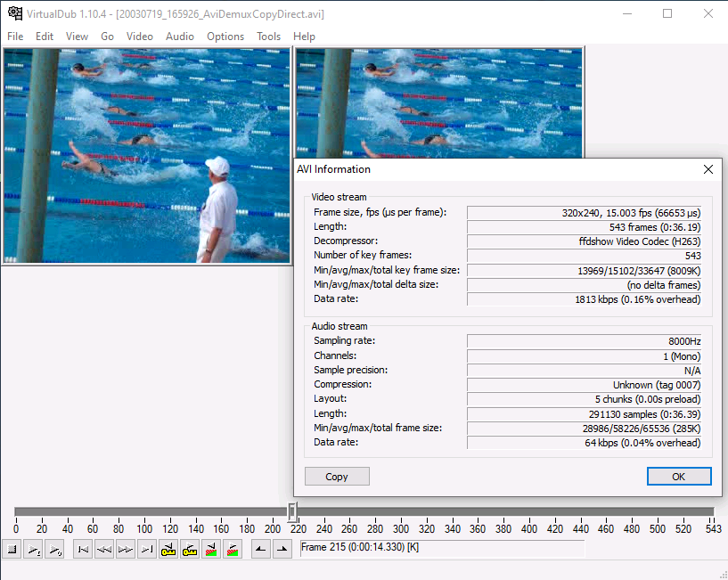This screenshot has width=728, height=580.
Task: Select the layout value 5 chunks
Action: (x=584, y=399)
